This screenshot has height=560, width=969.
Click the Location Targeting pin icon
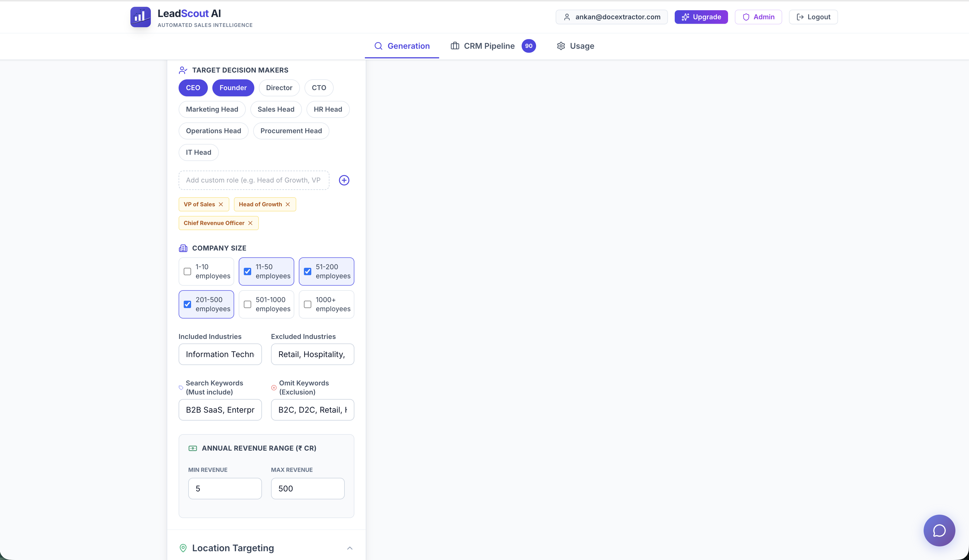click(x=183, y=548)
